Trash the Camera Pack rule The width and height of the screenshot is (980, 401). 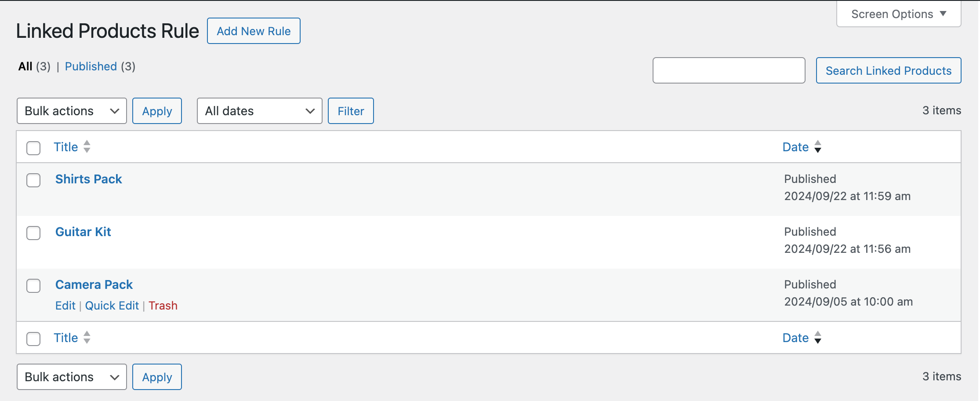[163, 305]
